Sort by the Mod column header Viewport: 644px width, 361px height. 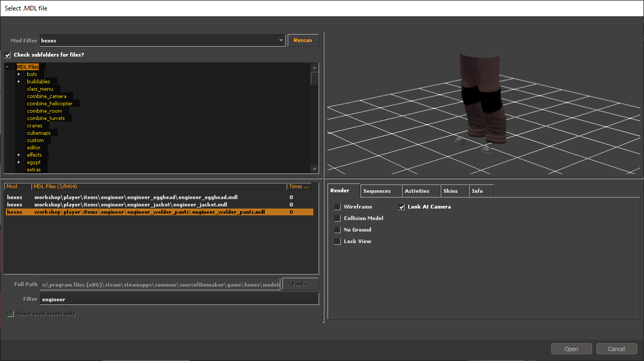point(18,187)
